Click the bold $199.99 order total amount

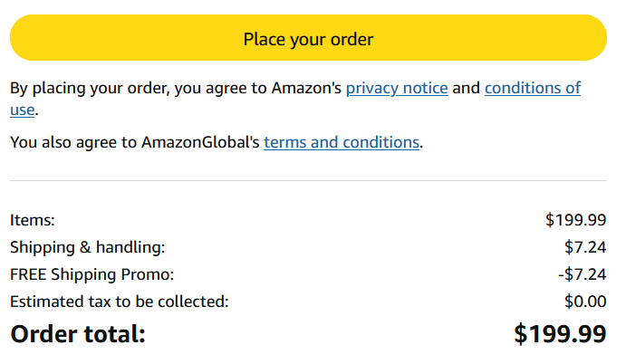(560, 333)
